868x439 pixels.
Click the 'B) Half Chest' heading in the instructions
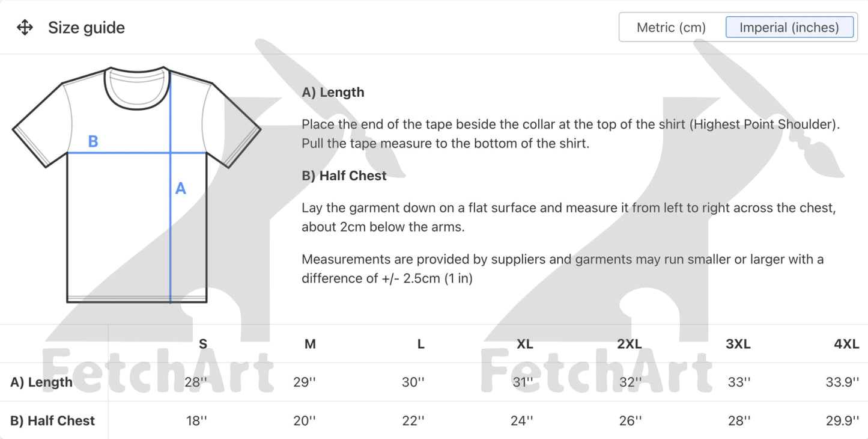344,176
